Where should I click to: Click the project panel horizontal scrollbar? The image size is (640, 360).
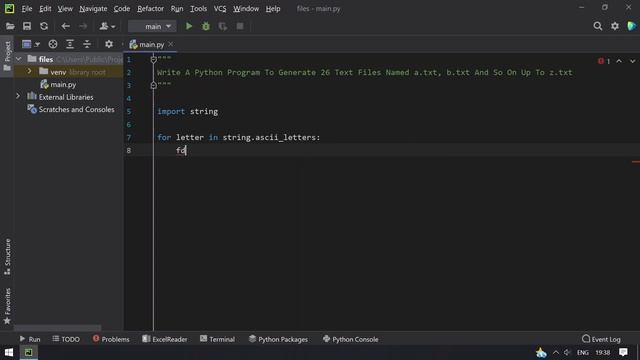[x=58, y=328]
